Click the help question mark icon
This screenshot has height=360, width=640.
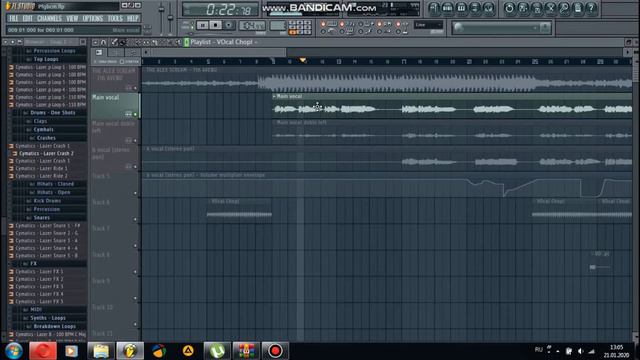coord(591,8)
